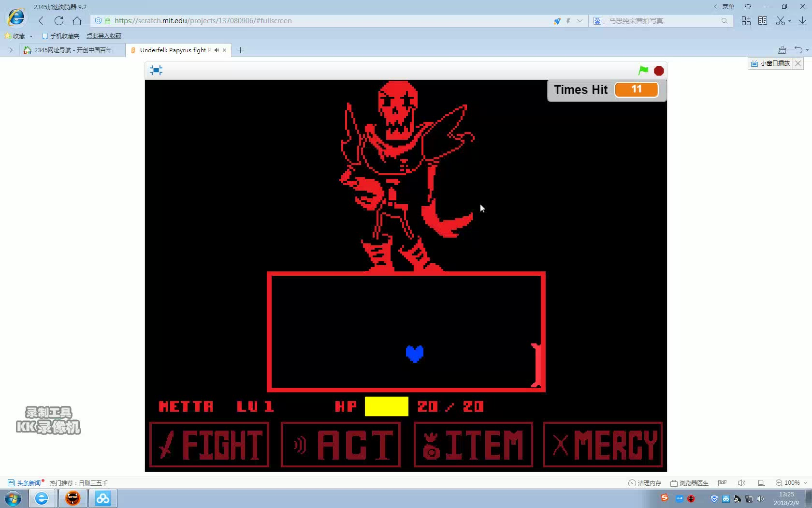
Task: Select the ITEM battle button
Action: click(473, 445)
